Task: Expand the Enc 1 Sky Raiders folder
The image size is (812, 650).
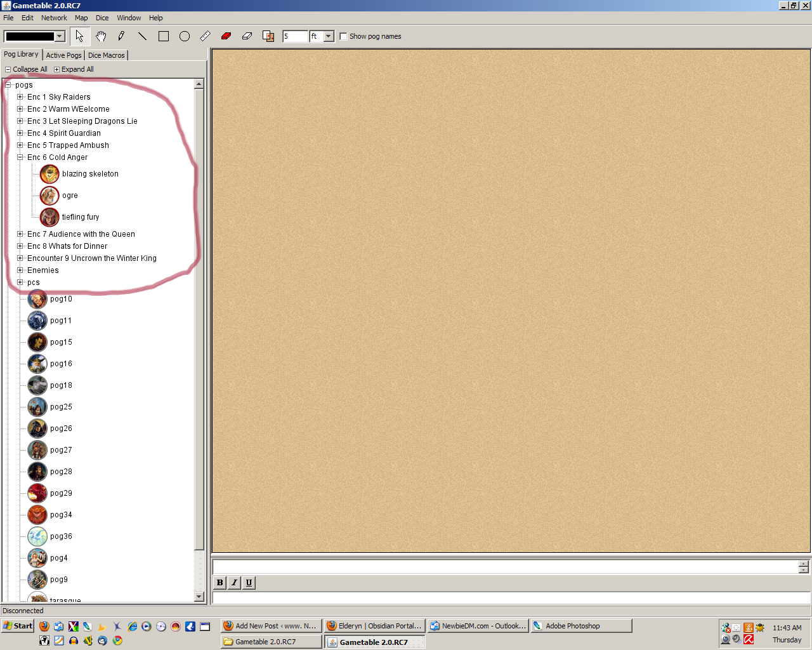Action: pos(20,97)
